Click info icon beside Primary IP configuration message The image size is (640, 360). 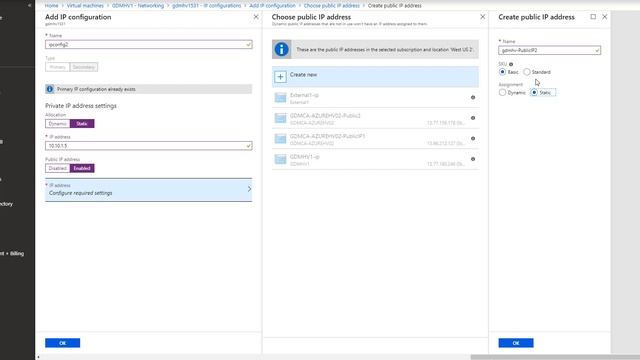[50, 89]
